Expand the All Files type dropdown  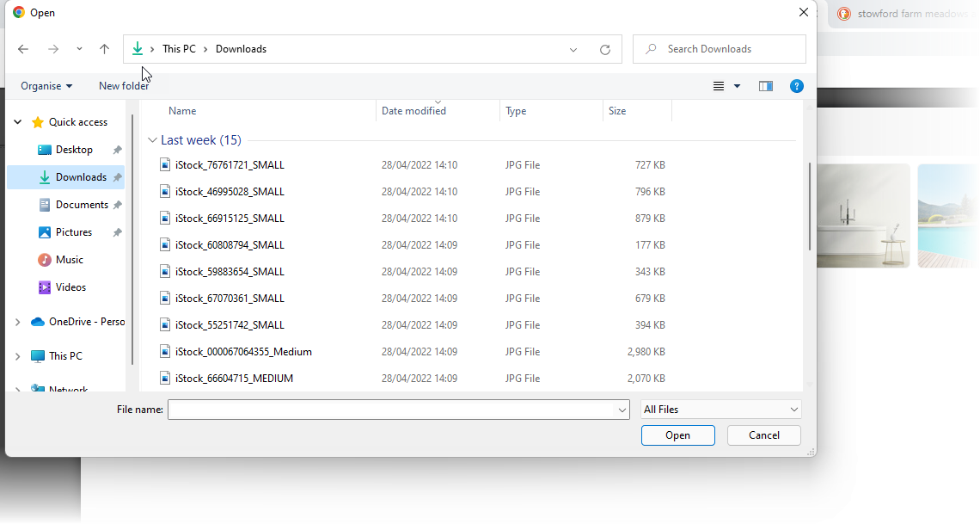(x=720, y=410)
